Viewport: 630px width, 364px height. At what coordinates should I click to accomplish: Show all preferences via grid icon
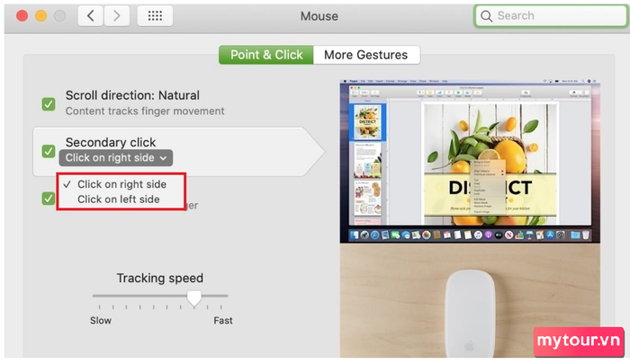155,16
